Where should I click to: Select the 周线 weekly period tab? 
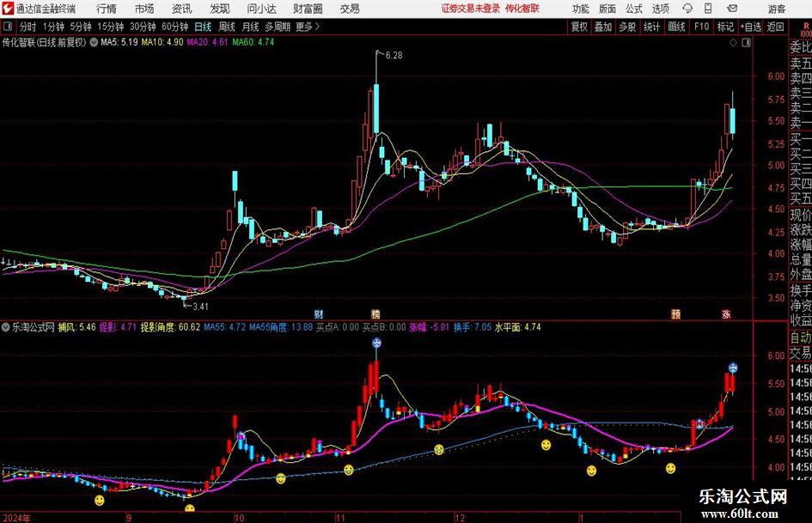[x=226, y=27]
